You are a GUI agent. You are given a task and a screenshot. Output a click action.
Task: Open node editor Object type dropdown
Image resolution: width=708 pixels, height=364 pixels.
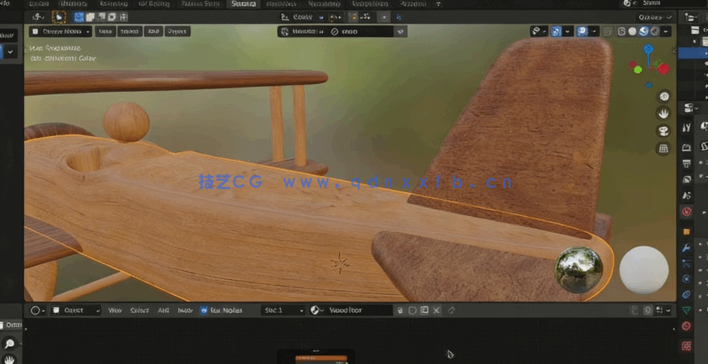click(75, 310)
